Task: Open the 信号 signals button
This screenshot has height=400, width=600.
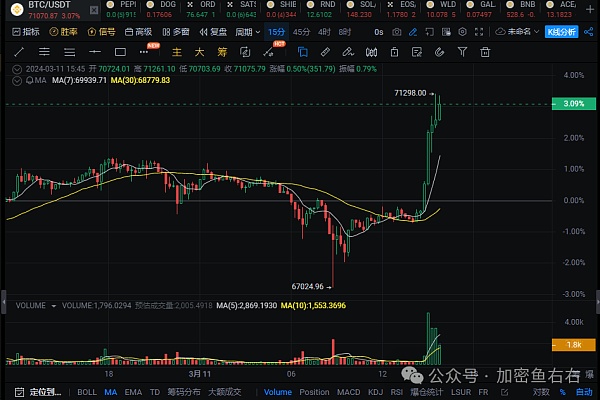Action: tap(101, 32)
